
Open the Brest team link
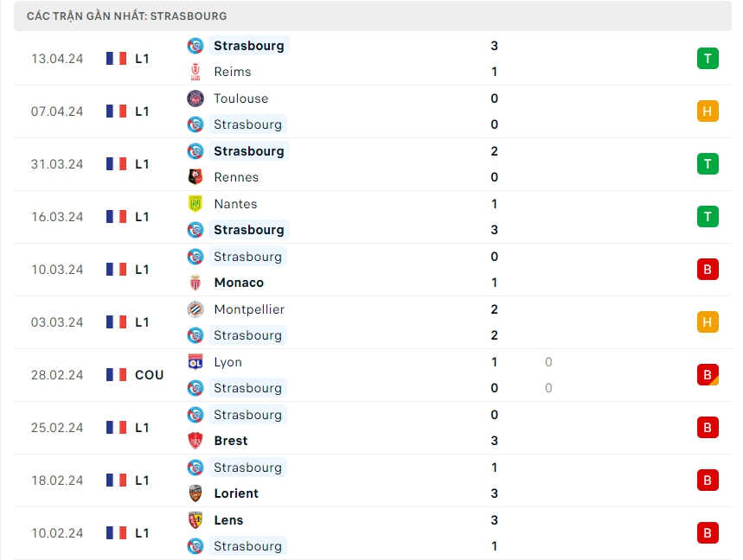point(231,441)
